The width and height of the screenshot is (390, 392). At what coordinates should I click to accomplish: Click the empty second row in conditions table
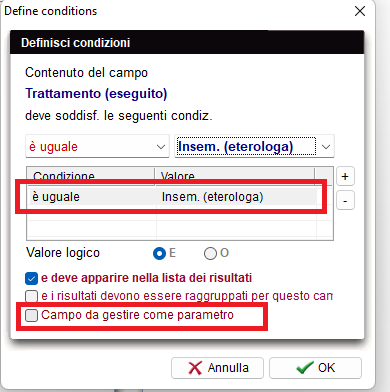[x=172, y=213]
